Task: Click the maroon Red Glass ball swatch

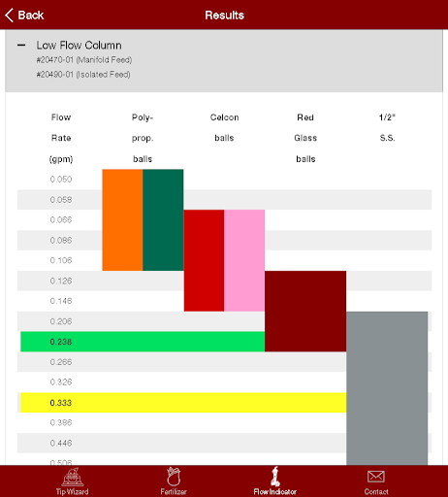Action: pyautogui.click(x=305, y=312)
